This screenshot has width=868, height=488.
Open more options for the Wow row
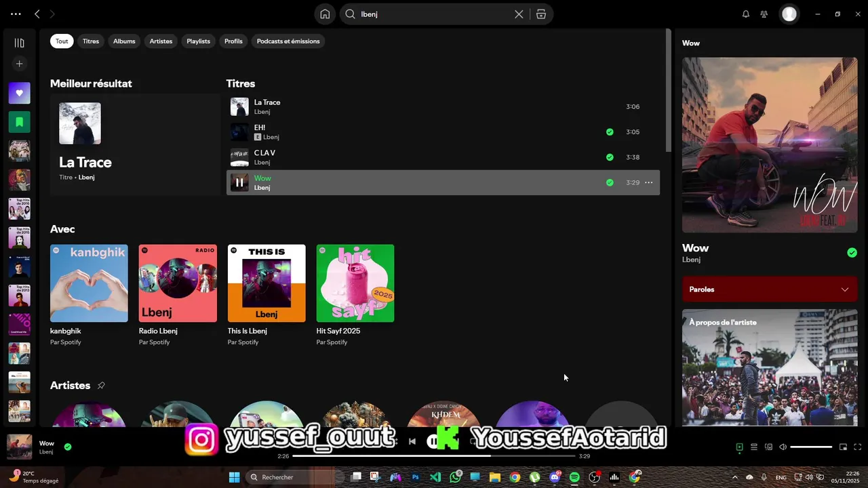tap(649, 182)
